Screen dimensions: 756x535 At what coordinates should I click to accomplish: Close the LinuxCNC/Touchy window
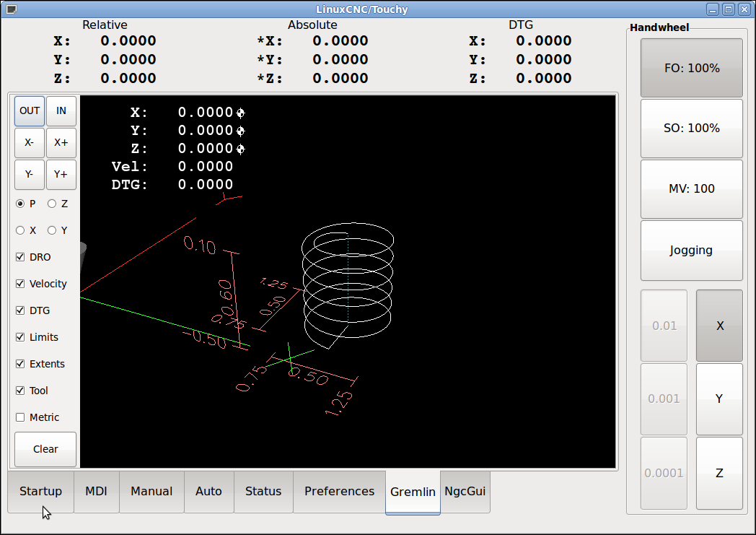(x=744, y=9)
